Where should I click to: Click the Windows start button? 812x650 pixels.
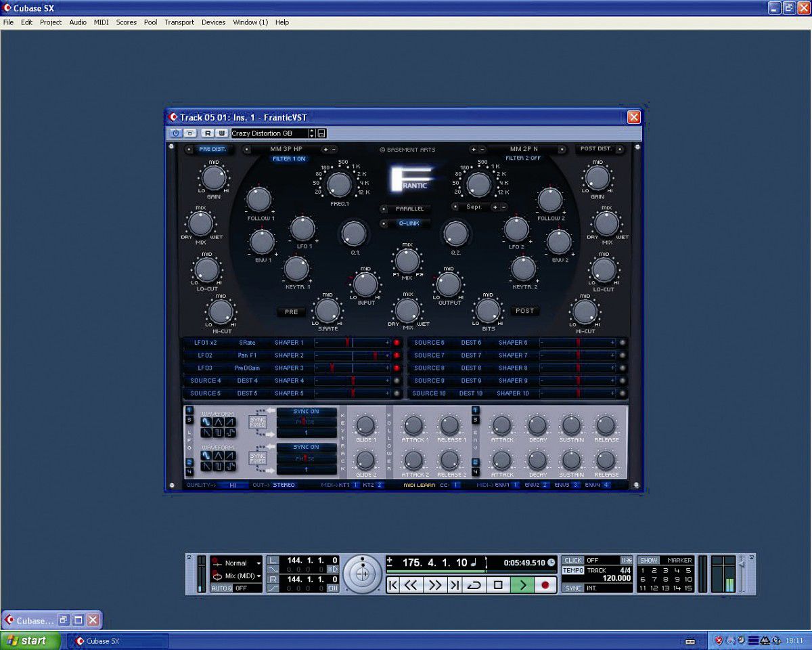coord(30,641)
